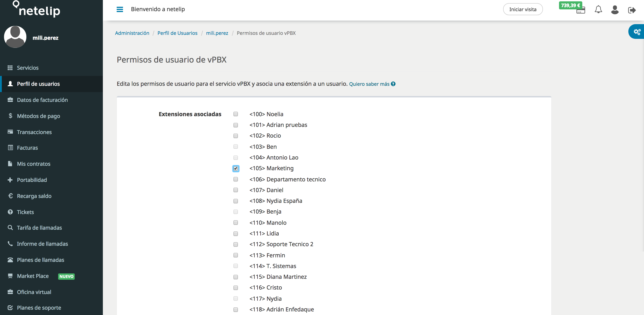644x315 pixels.
Task: Click the <109> Benja label
Action: coord(265,212)
